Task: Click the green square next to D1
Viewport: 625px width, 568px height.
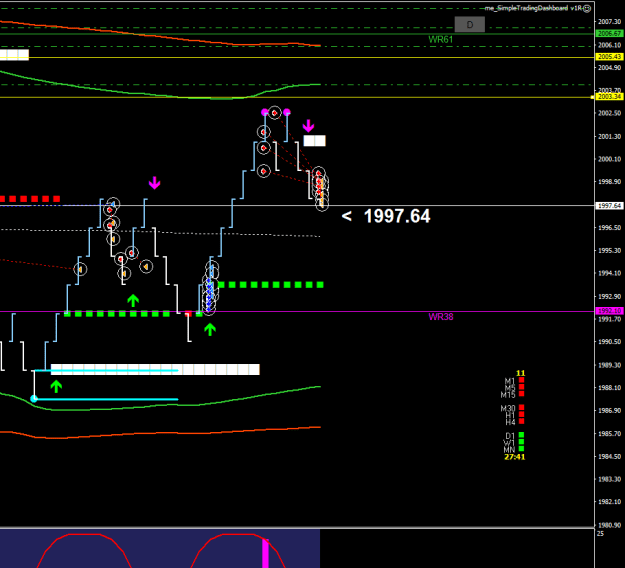Action: (521, 435)
